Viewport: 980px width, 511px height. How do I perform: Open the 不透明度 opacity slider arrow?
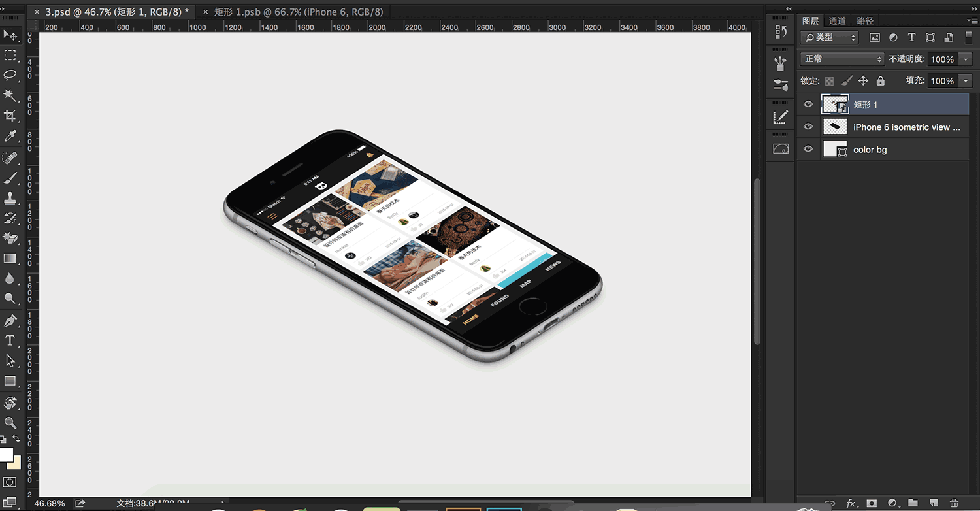pyautogui.click(x=966, y=59)
